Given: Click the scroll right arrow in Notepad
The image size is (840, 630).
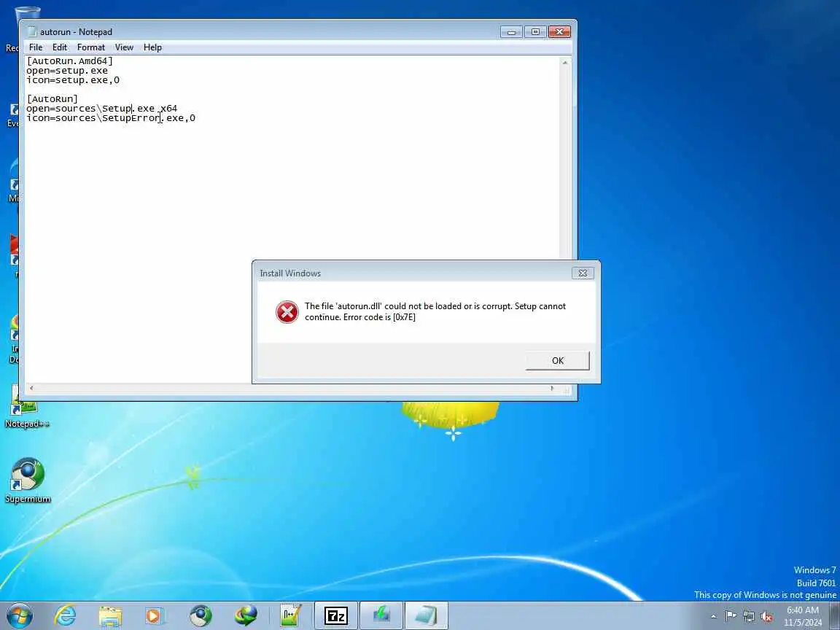Looking at the screenshot, I should (x=552, y=388).
